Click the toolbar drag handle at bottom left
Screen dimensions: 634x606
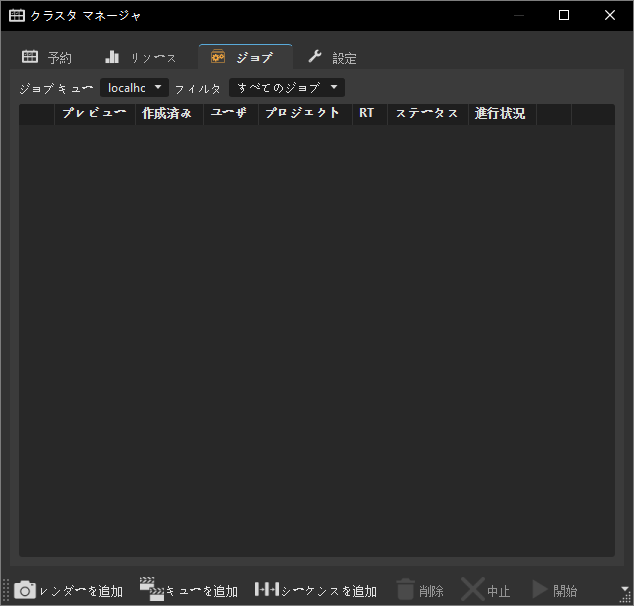[6, 590]
